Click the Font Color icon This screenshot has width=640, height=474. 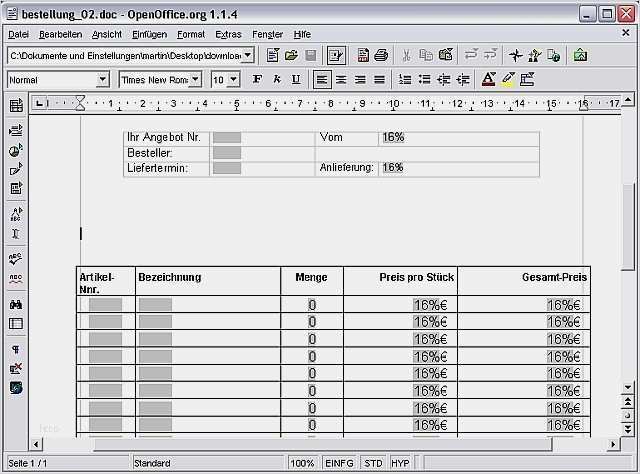pyautogui.click(x=489, y=79)
